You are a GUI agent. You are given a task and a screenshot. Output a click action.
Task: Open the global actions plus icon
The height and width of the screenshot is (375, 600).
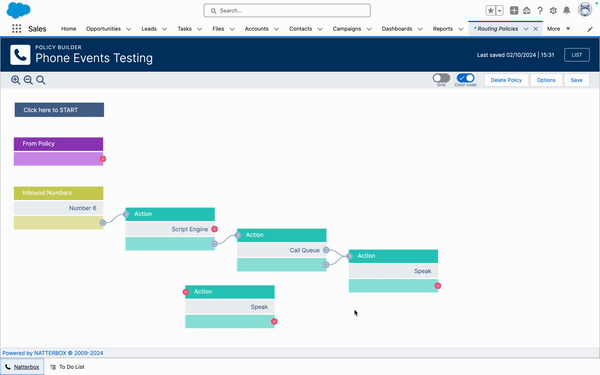514,11
